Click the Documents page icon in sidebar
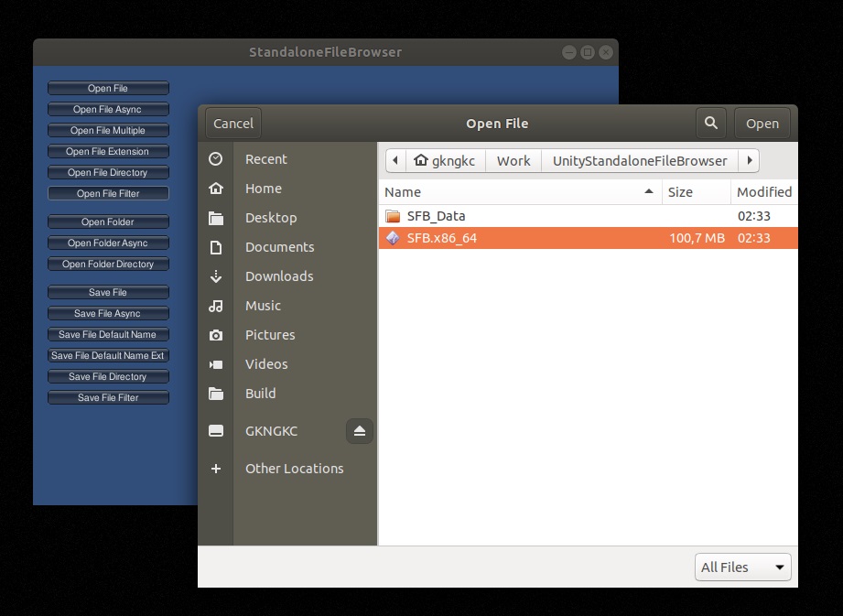This screenshot has width=843, height=616. (216, 247)
